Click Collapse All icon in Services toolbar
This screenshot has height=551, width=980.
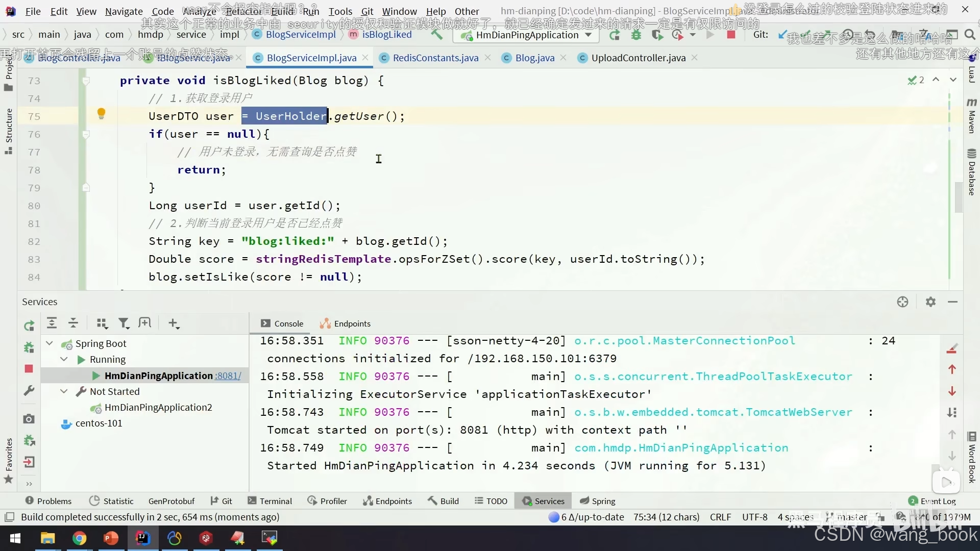click(73, 323)
